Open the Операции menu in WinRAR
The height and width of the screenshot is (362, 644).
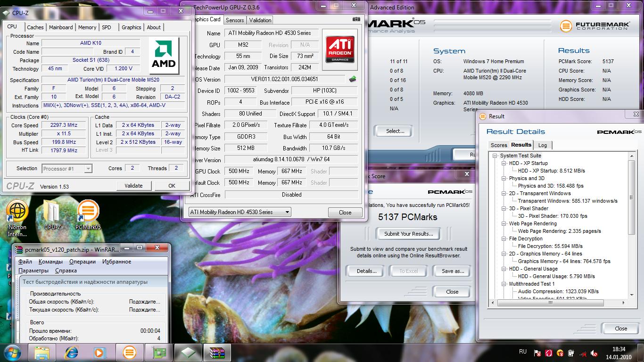pyautogui.click(x=83, y=262)
